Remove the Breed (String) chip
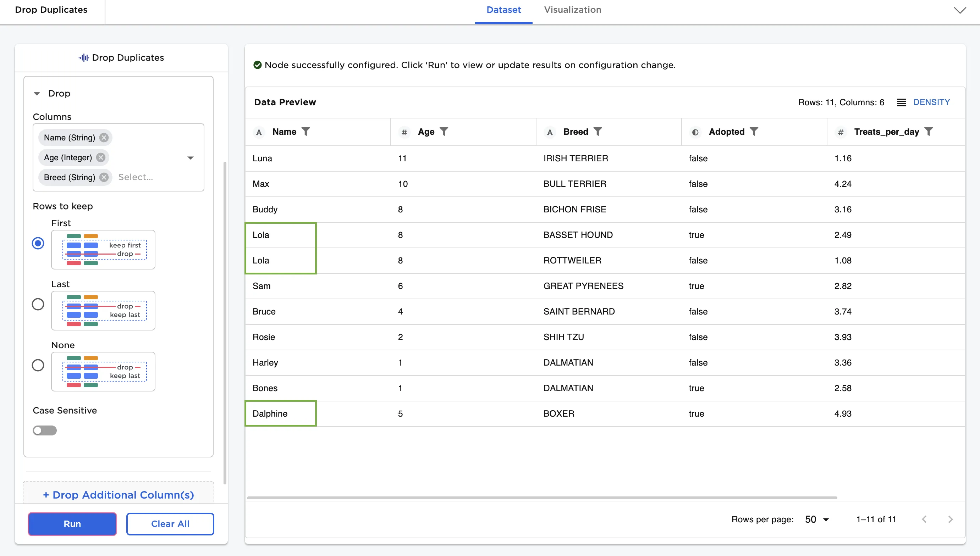This screenshot has width=980, height=556. coord(104,177)
